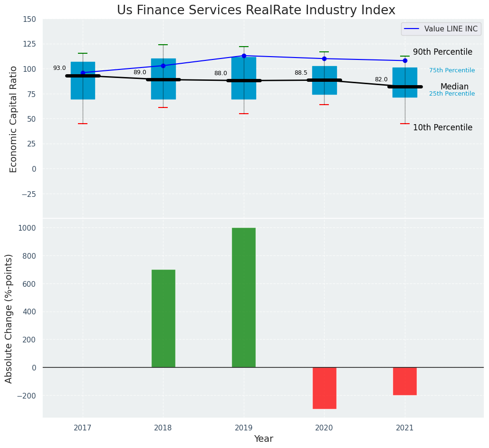Viewport: 489px width, 448px height.
Task: Select the green 2018 change bar
Action: click(163, 319)
